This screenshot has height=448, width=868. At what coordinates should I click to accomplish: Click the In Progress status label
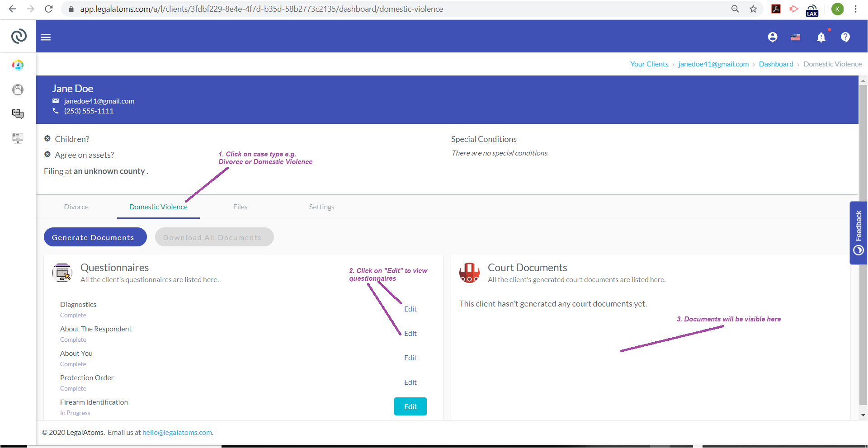click(x=75, y=413)
